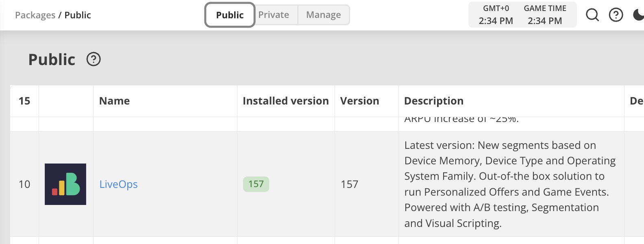Click the help icon next to the Public heading
Image resolution: width=644 pixels, height=244 pixels.
coord(94,59)
